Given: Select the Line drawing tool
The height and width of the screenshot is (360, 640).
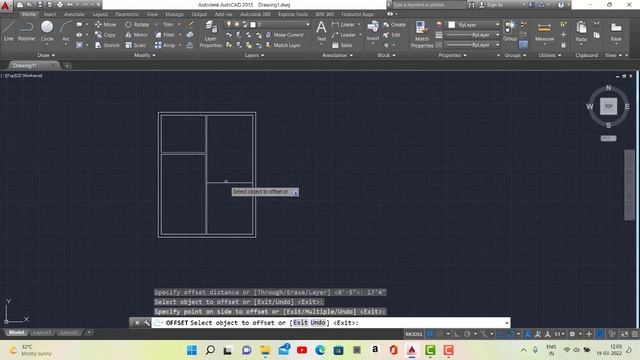Looking at the screenshot, I should click(9, 31).
